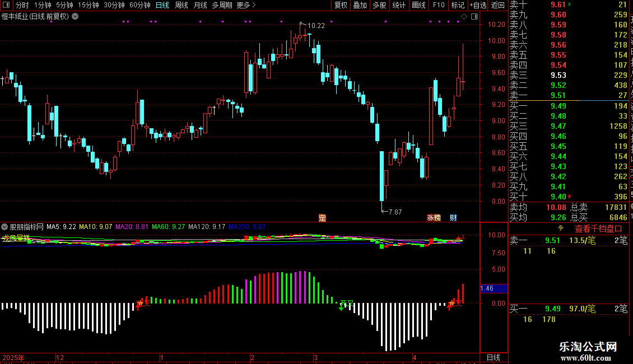Click the MA250 indicator label

pyautogui.click(x=246, y=227)
